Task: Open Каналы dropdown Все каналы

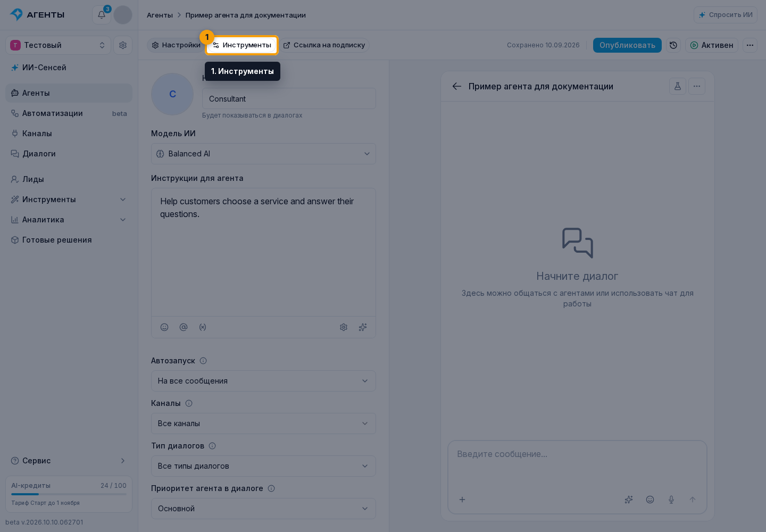Action: click(263, 423)
